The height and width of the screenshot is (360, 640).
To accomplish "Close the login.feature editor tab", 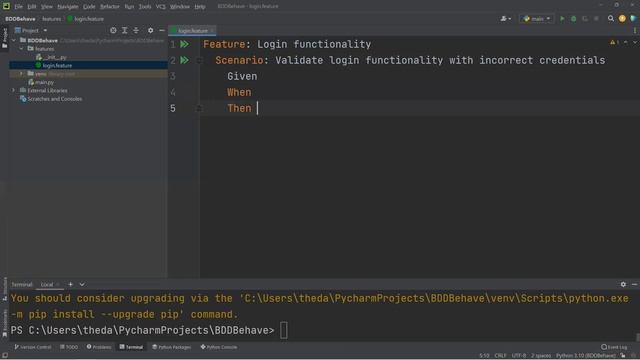I will click(212, 31).
